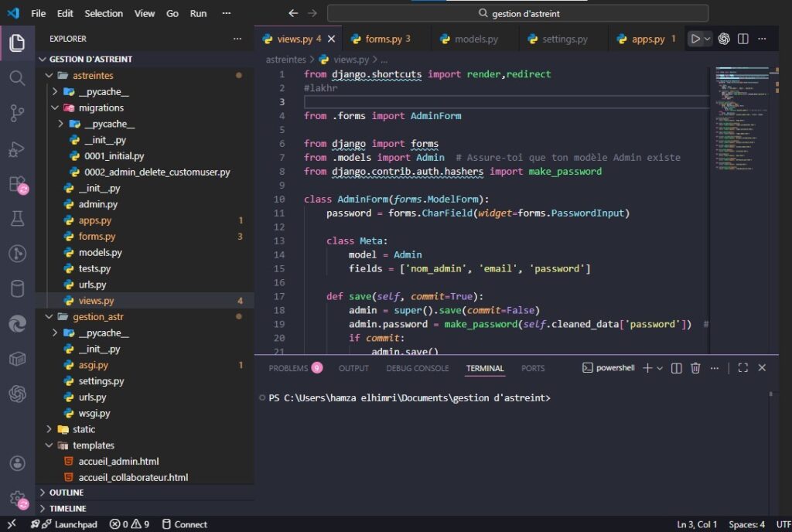Viewport: 792px width, 532px height.
Task: Click the Run Python File play button
Action: (x=695, y=39)
